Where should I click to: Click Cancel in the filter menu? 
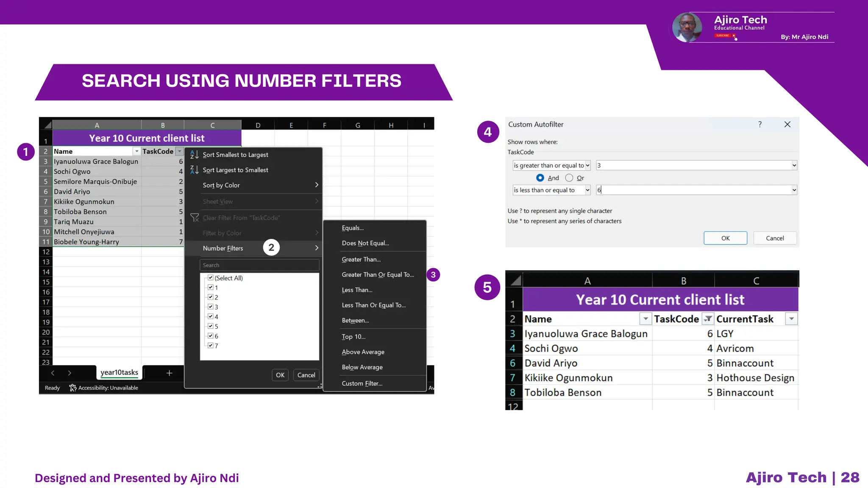point(306,375)
